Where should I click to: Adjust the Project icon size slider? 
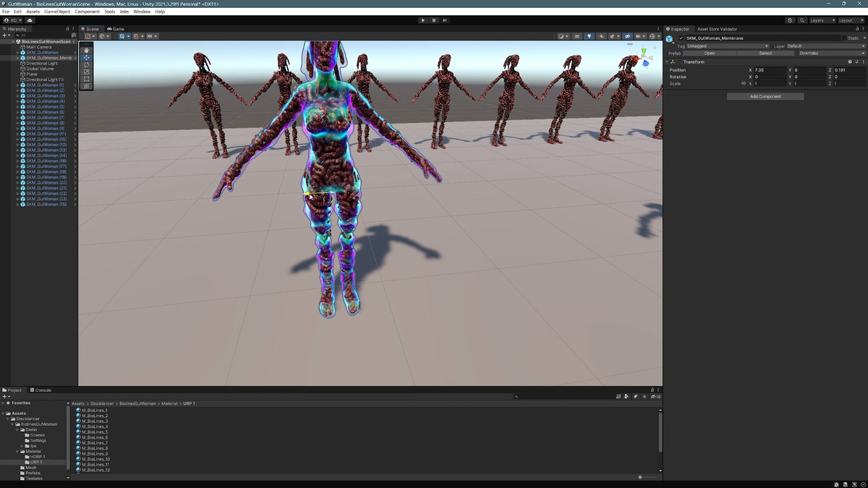[641, 477]
